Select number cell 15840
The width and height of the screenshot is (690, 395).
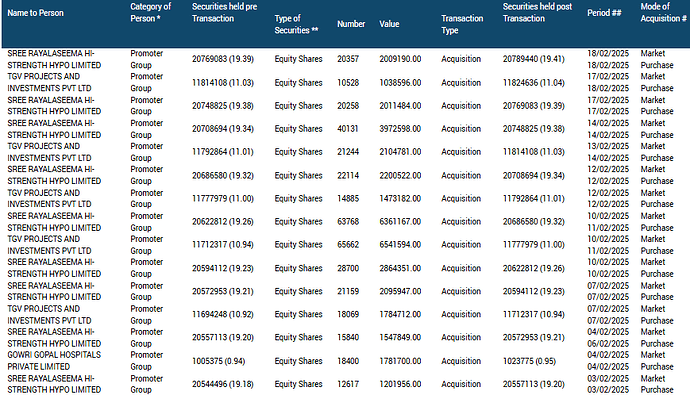pyautogui.click(x=348, y=337)
